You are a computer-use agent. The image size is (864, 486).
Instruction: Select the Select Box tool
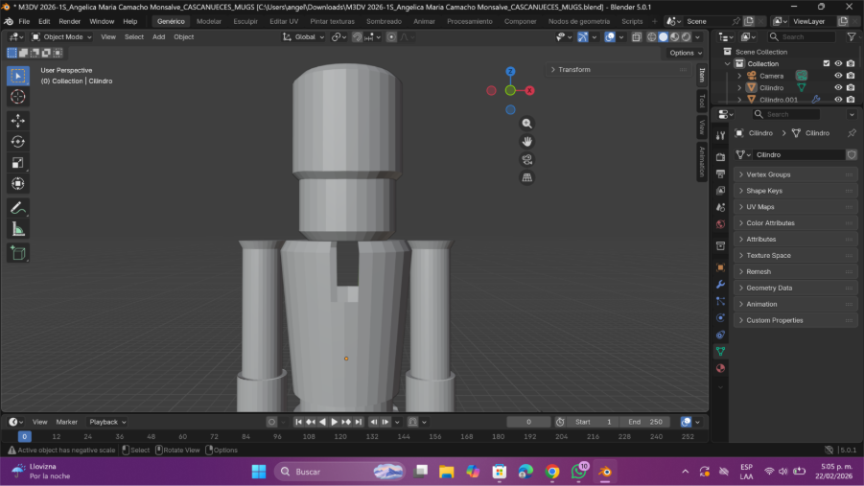[x=18, y=75]
